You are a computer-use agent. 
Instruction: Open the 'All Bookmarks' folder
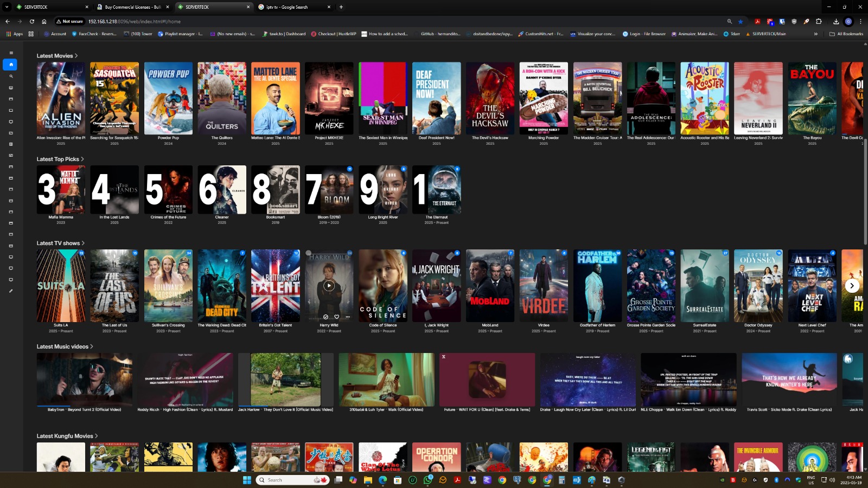pyautogui.click(x=846, y=34)
